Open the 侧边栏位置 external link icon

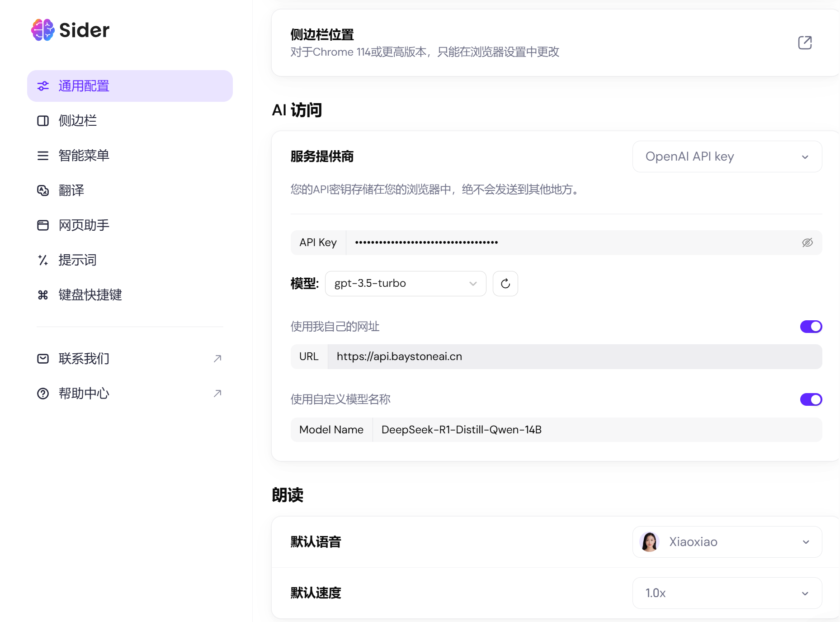click(x=805, y=43)
